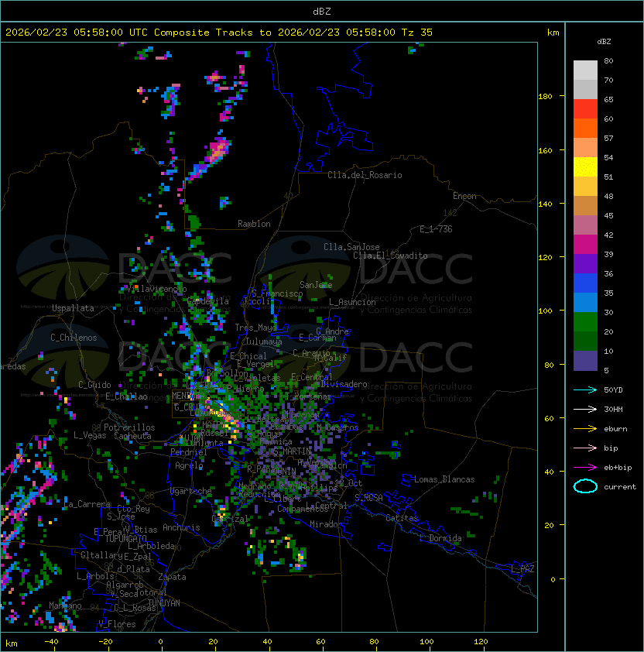Select the dark green 10-20 dBZ swatch

(x=585, y=341)
